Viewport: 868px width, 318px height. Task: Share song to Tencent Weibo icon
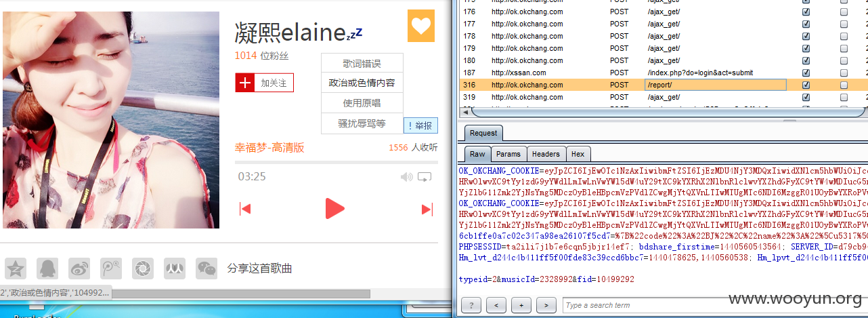coord(111,269)
